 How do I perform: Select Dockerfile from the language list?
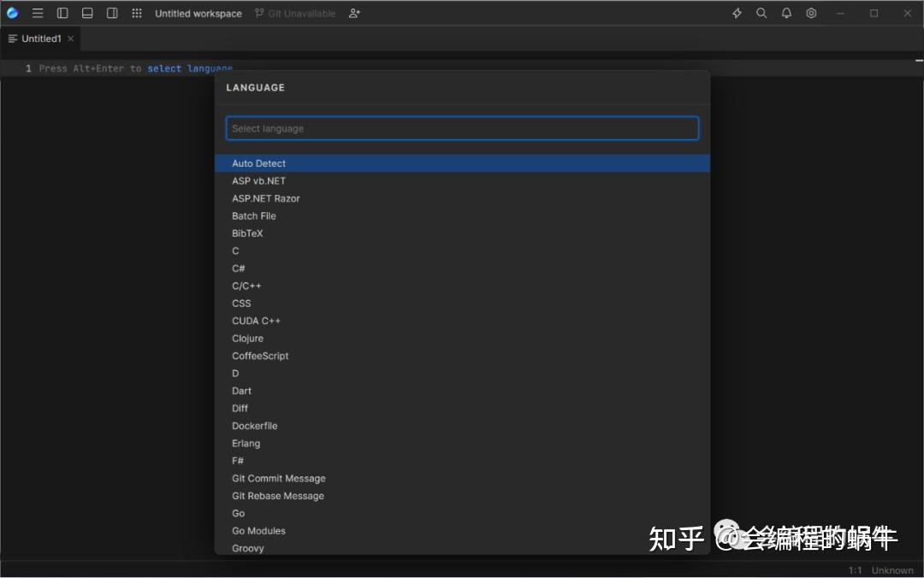[x=255, y=425]
